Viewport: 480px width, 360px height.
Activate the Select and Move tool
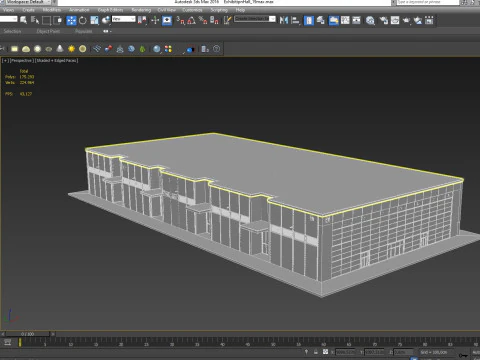[71, 20]
